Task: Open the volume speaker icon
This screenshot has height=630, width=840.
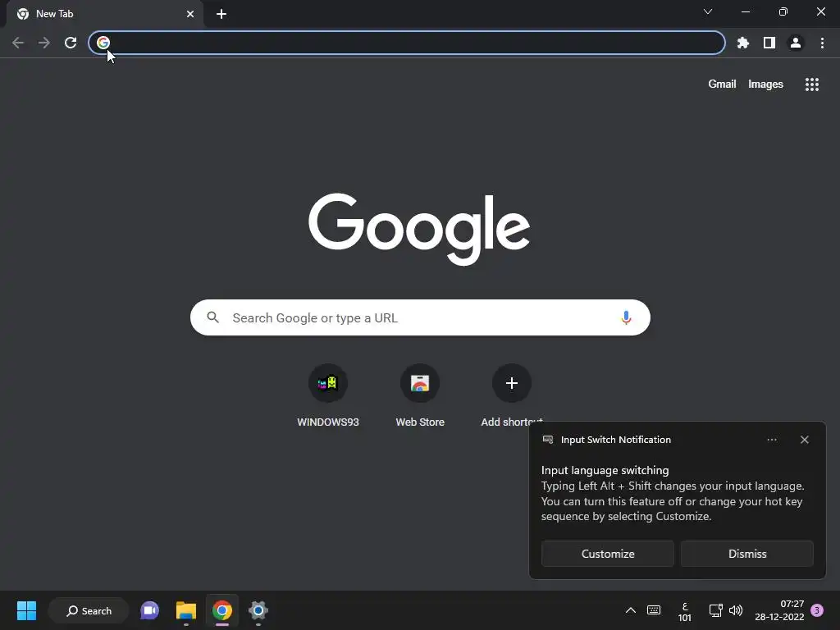Action: [x=736, y=610]
